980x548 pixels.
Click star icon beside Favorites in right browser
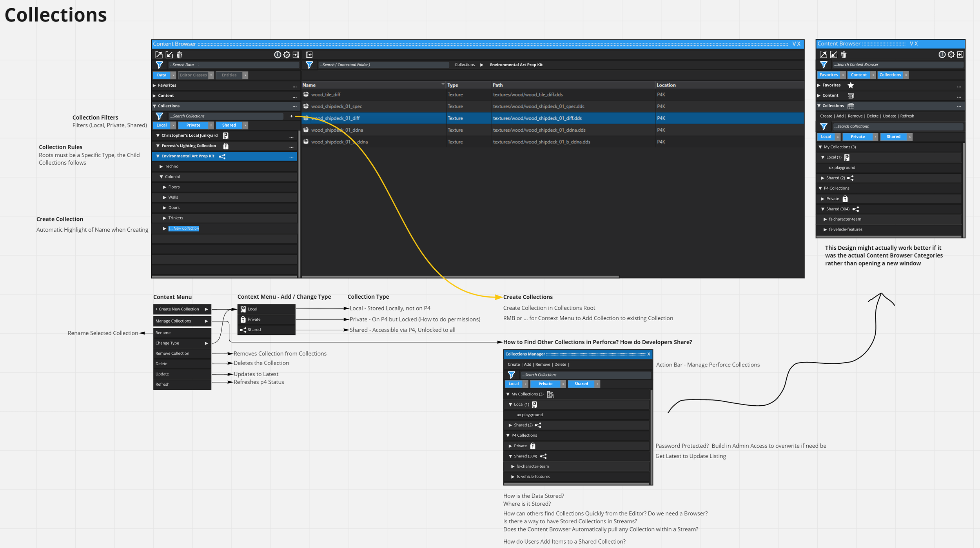click(850, 85)
